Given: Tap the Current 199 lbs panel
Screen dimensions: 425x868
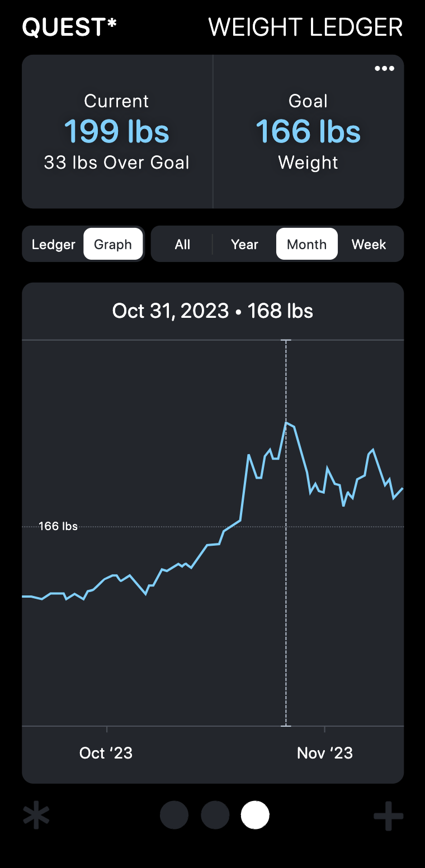Looking at the screenshot, I should [117, 132].
